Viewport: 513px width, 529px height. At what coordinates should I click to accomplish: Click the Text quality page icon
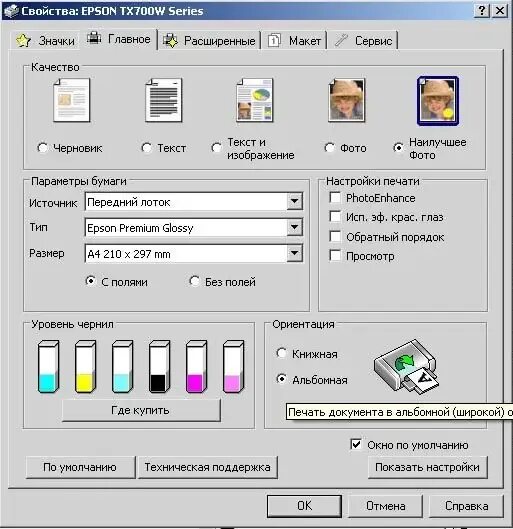tap(164, 100)
